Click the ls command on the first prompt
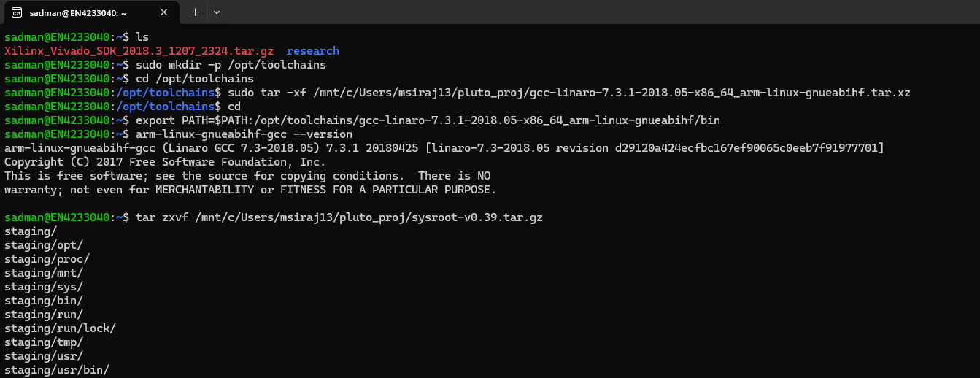 tap(142, 37)
